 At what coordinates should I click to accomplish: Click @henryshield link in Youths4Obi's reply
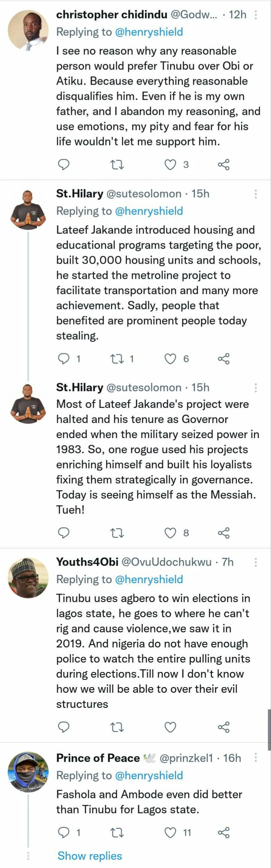coord(149,579)
